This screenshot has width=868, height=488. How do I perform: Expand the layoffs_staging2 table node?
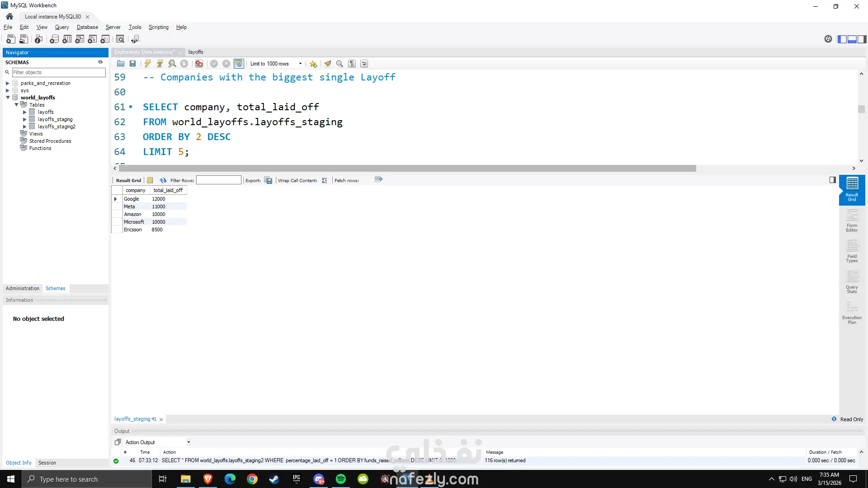[25, 127]
